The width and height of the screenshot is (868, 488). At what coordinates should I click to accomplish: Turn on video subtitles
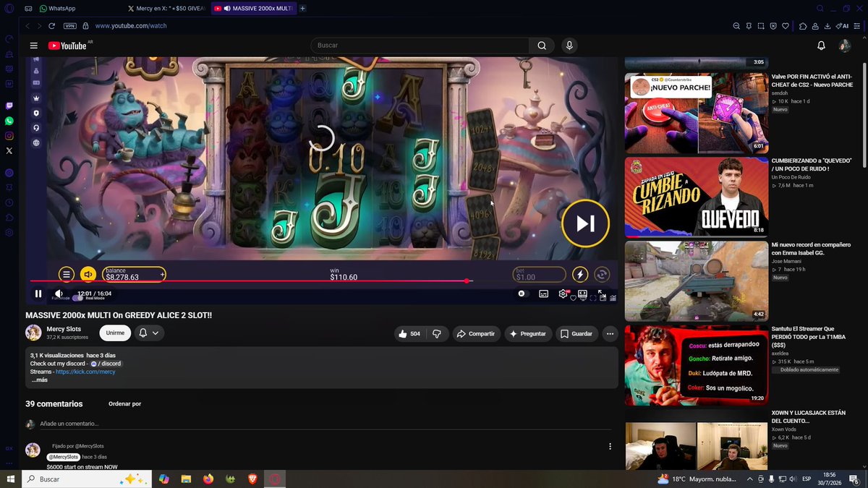click(x=543, y=294)
